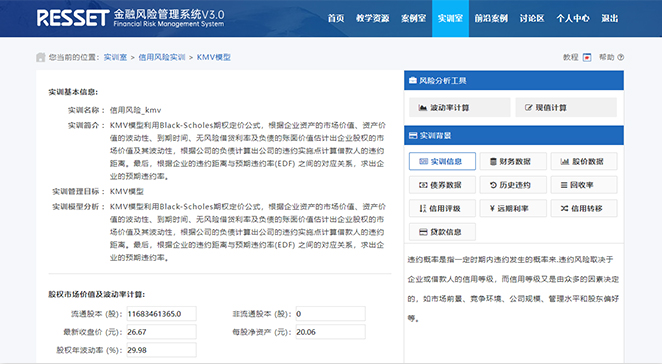This screenshot has width=662, height=364.
Task: Open the 远期利率 button
Action: [513, 208]
